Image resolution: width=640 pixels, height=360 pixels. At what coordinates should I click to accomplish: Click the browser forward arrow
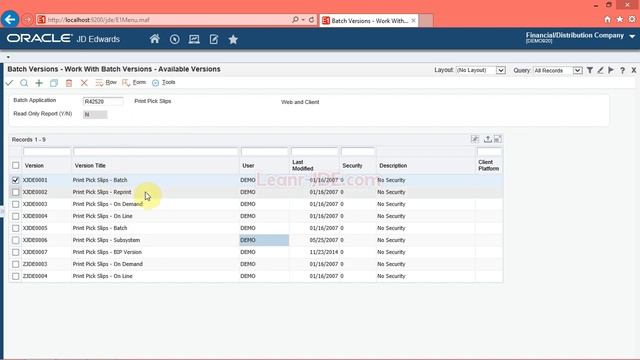pyautogui.click(x=27, y=20)
